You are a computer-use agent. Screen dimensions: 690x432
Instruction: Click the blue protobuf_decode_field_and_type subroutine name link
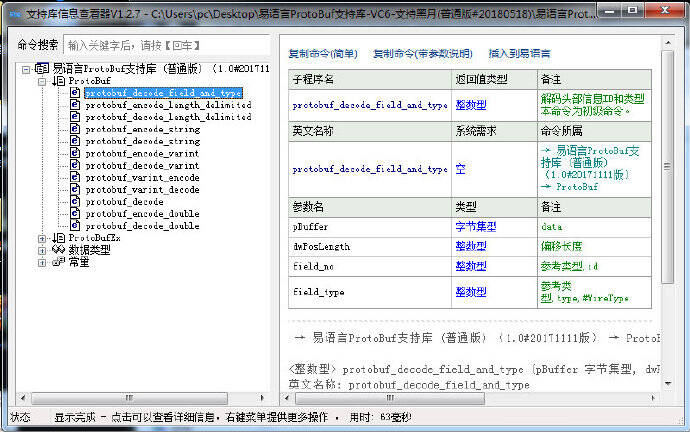click(370, 105)
